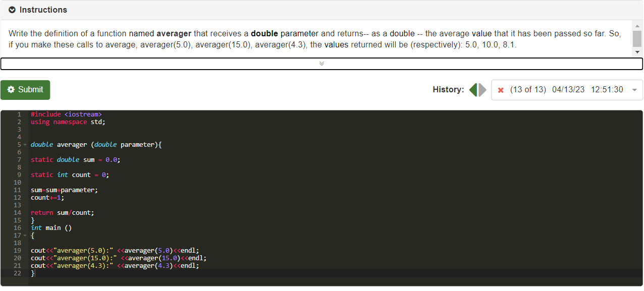Click line number 14 in gutter
Viewport: 644px width, 291px height.
coord(18,213)
